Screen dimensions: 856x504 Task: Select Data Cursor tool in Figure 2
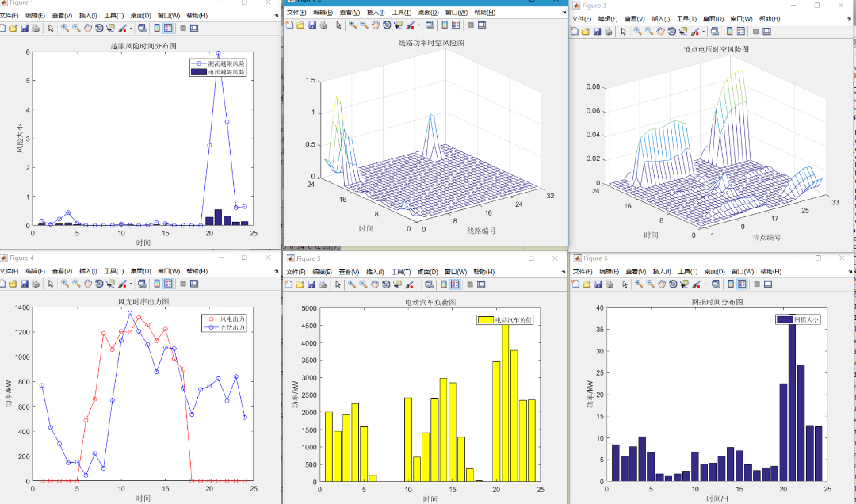coord(399,25)
